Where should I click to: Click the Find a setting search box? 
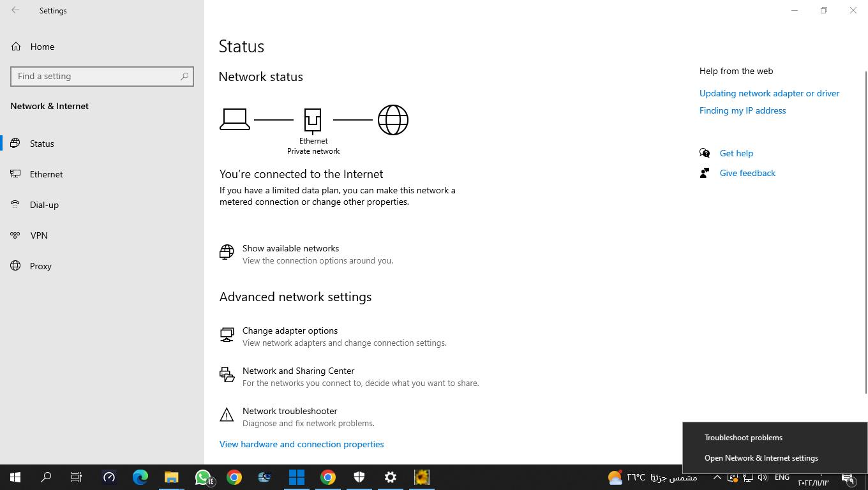96,76
